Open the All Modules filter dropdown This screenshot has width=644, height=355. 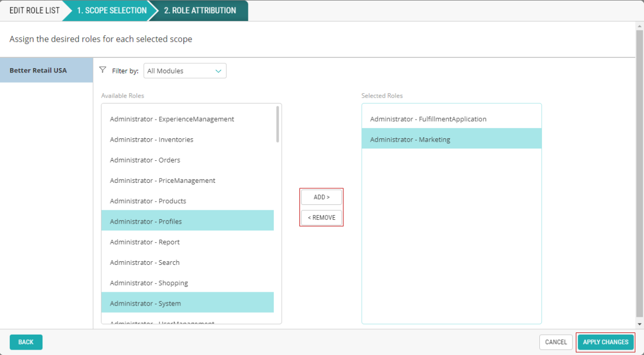point(185,71)
